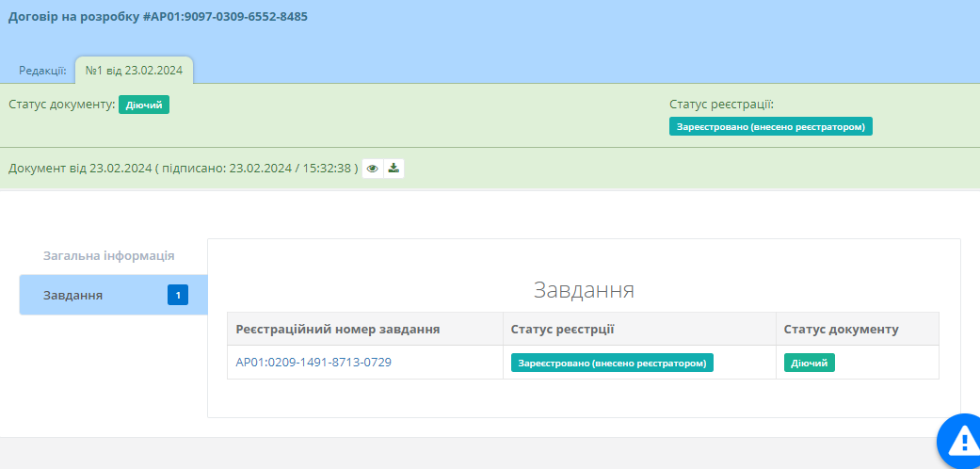Click the "Статус документу" table column header

coord(841,329)
